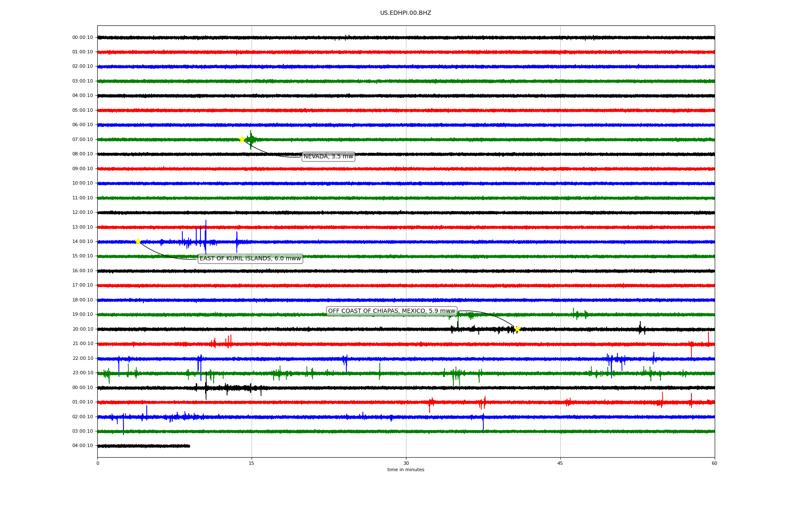Click the 17:00:10 row time label
The width and height of the screenshot is (812, 508).
82,285
